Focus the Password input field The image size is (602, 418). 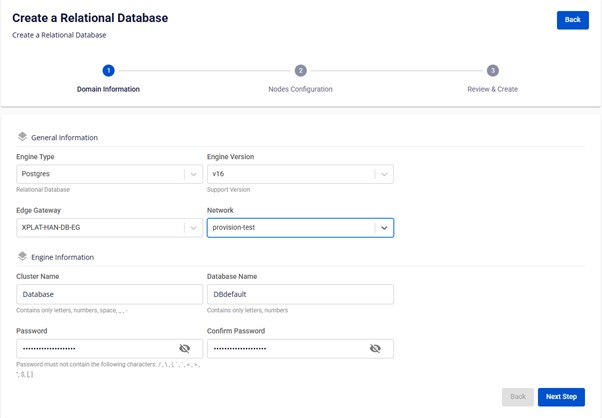click(x=109, y=349)
